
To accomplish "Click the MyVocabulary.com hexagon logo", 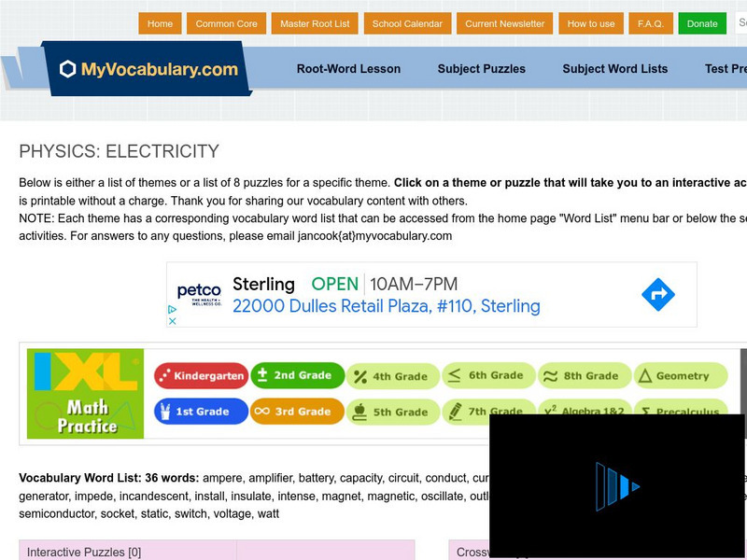I will click(65, 67).
